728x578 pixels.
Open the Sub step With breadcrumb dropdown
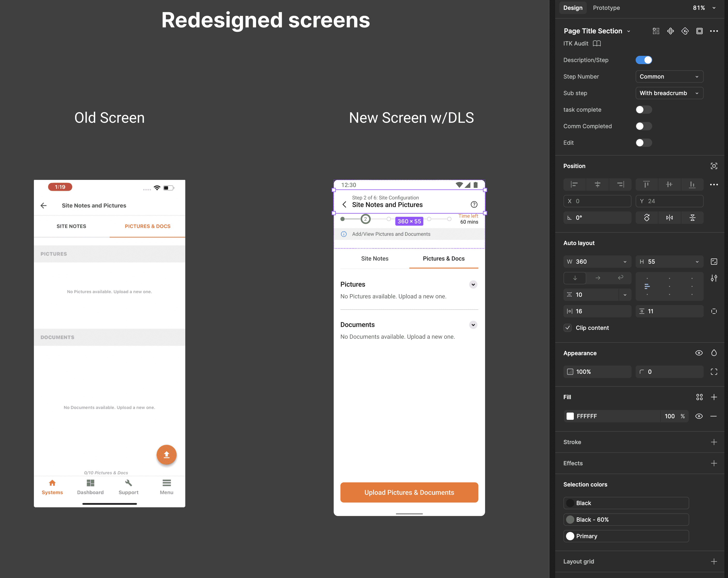(669, 93)
